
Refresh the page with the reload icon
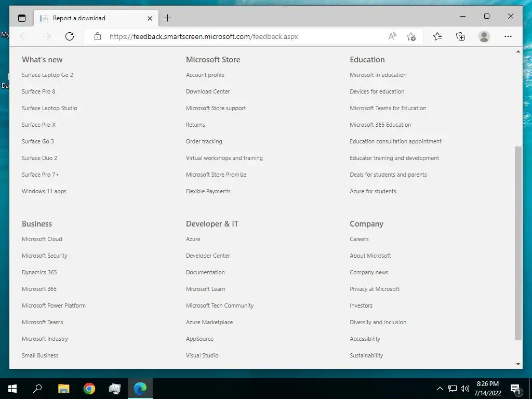pyautogui.click(x=70, y=36)
